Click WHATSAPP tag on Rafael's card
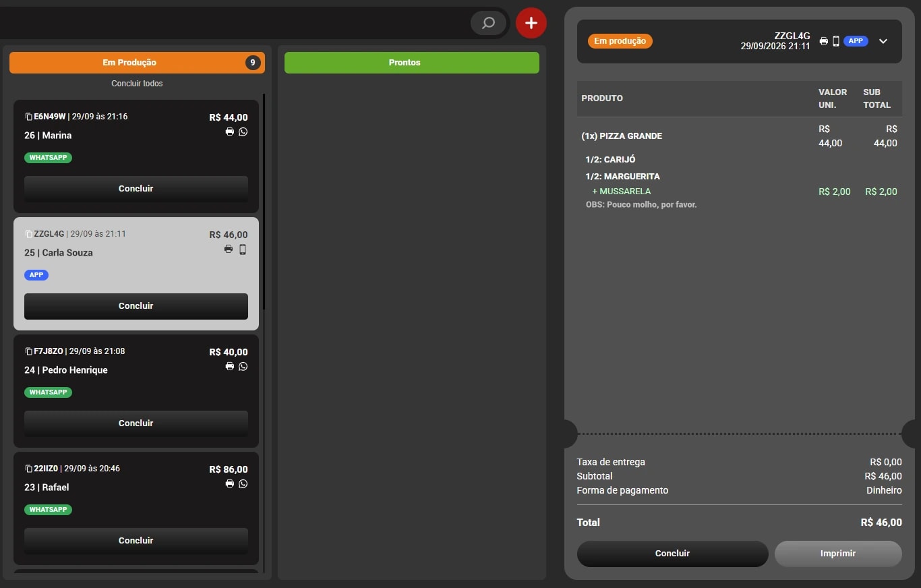921x588 pixels. tap(48, 510)
